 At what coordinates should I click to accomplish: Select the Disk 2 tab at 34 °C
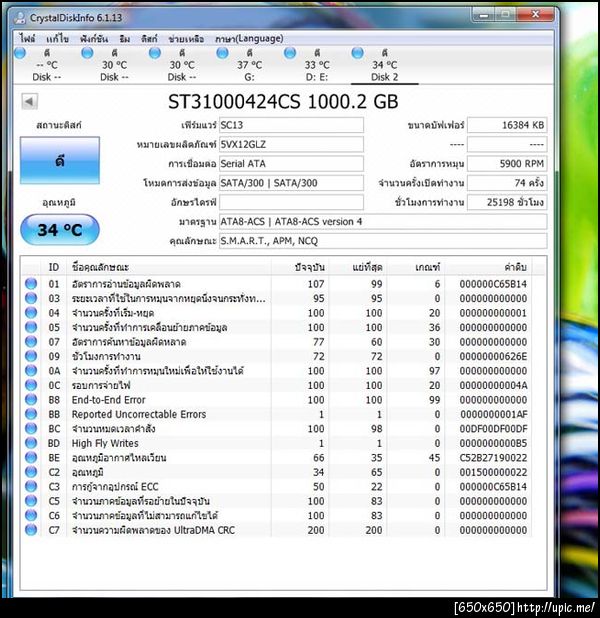384,65
